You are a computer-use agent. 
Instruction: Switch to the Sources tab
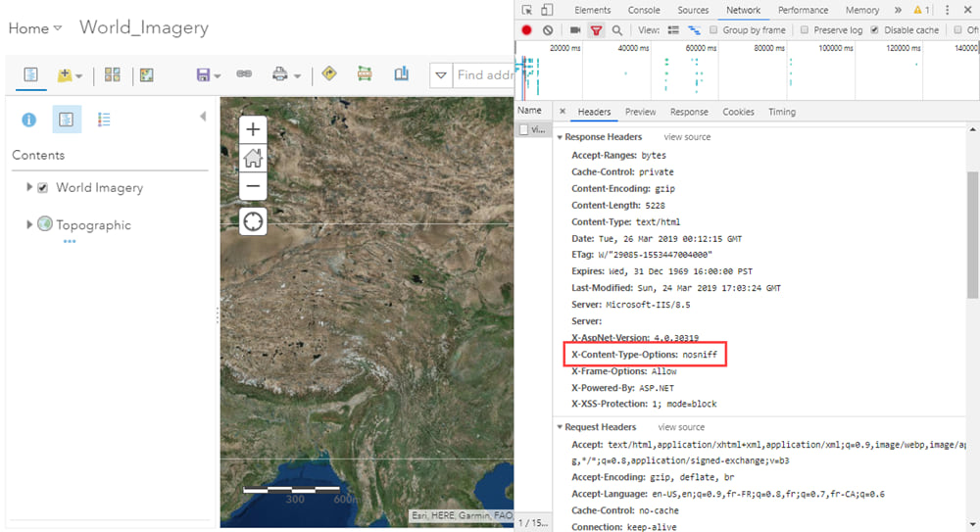[693, 10]
